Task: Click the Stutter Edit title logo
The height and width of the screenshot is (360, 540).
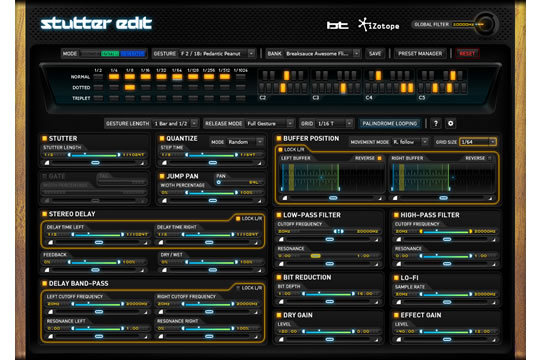Action: [x=96, y=23]
